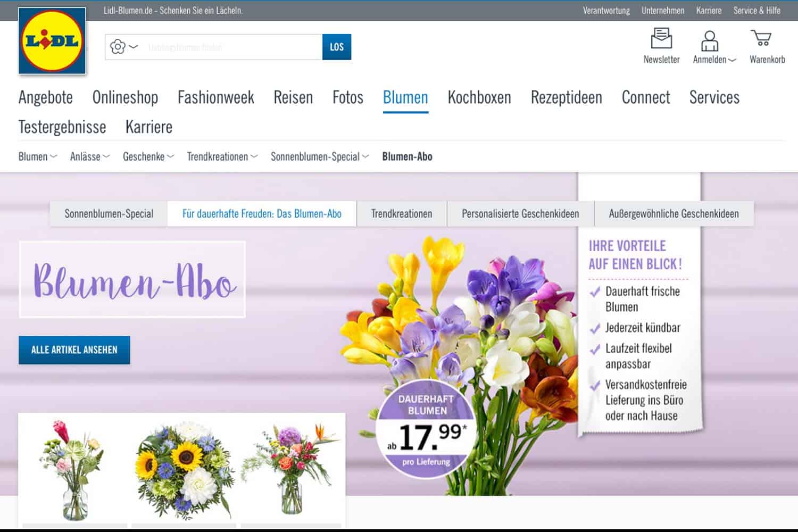The image size is (798, 532).
Task: Go to Onlineshop in main navigation
Action: [125, 97]
